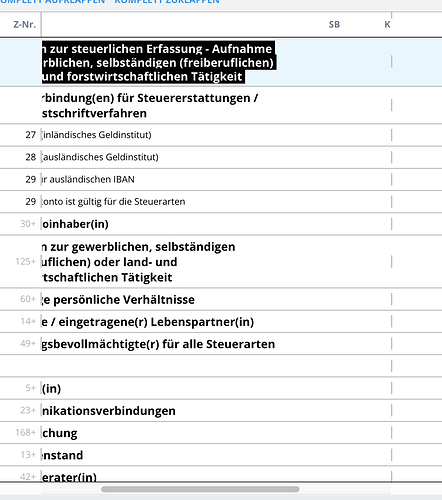Click the KOMPLETT AUFKLAPPEN link
This screenshot has height=500, width=442.
53,2
